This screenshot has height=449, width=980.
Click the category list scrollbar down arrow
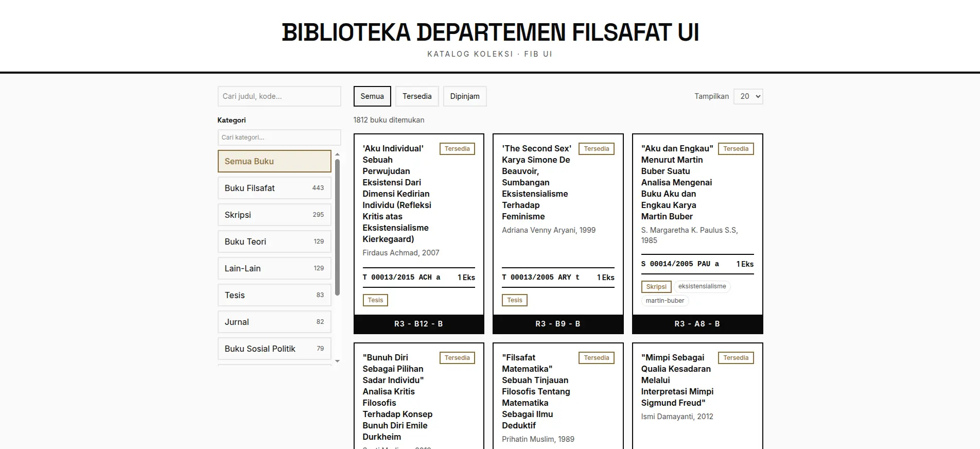pos(337,361)
